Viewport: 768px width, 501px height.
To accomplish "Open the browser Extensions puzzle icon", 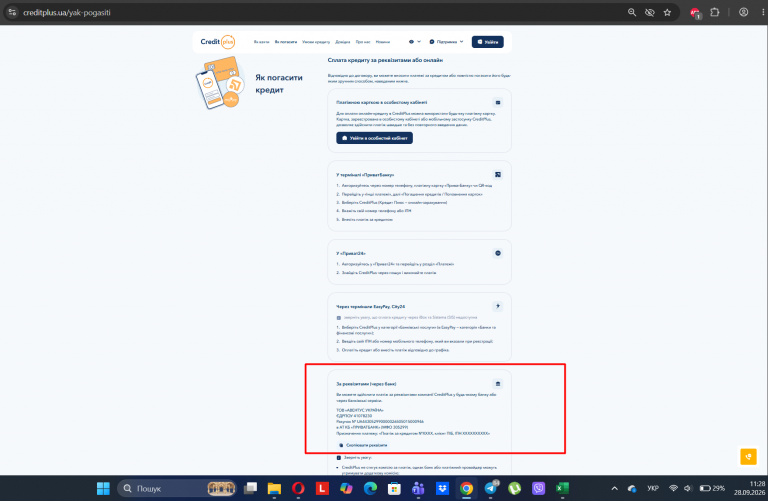I will pyautogui.click(x=715, y=12).
